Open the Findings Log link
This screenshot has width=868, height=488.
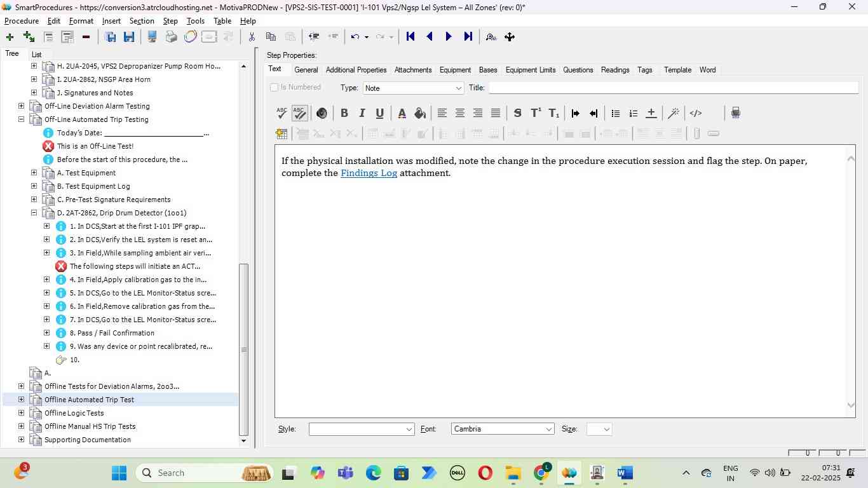coord(369,173)
